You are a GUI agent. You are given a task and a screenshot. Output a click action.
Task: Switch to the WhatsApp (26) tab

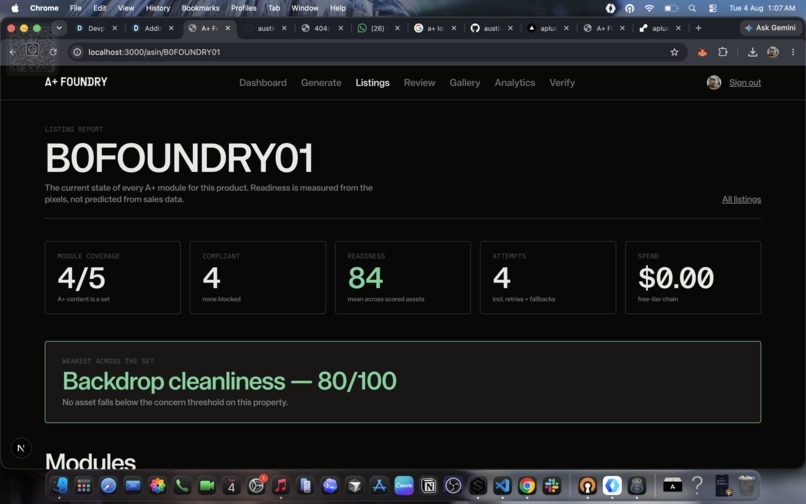point(378,28)
